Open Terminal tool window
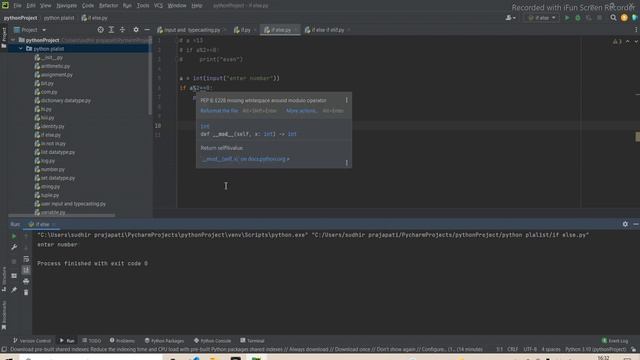The image size is (640, 360). [x=252, y=340]
